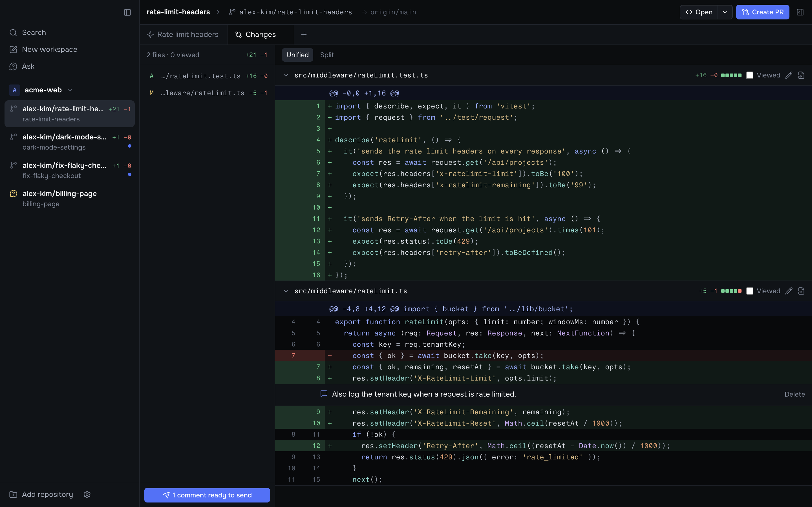Click the Create PR button
The height and width of the screenshot is (507, 812).
pyautogui.click(x=762, y=12)
